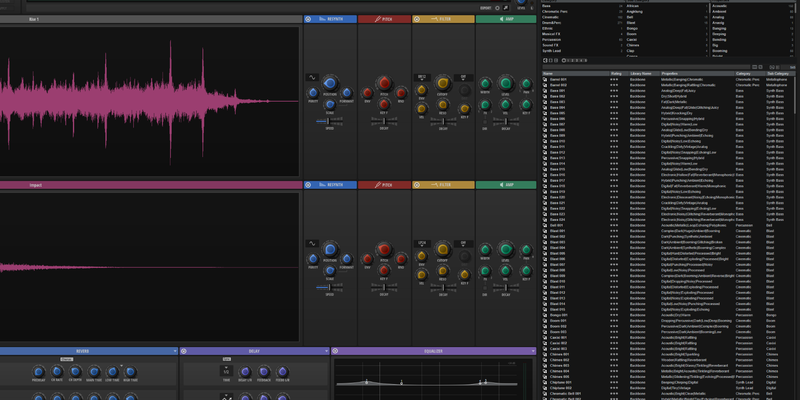Click the top Resynth Position knob

[x=330, y=83]
